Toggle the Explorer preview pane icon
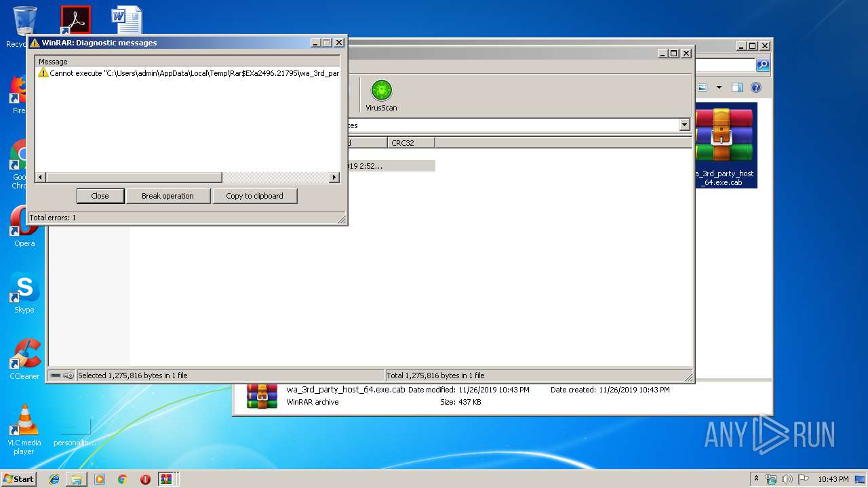 pos(737,87)
